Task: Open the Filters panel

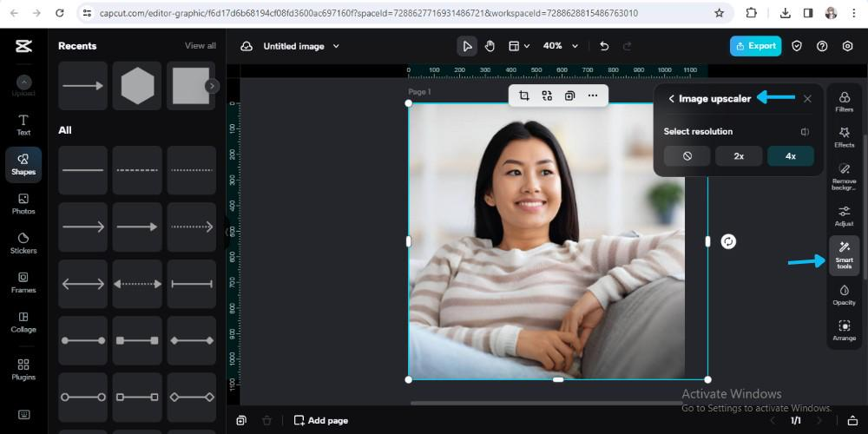Action: [x=845, y=102]
